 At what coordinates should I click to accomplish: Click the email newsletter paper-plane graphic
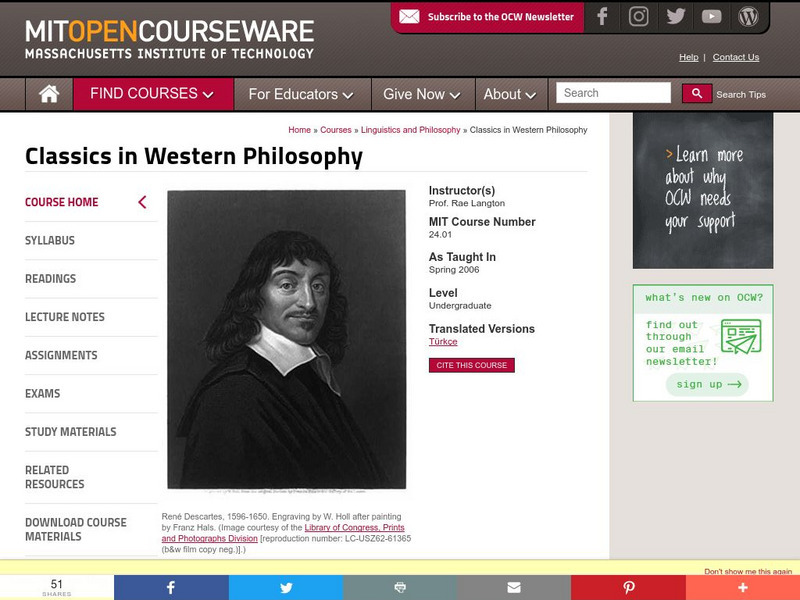(741, 337)
